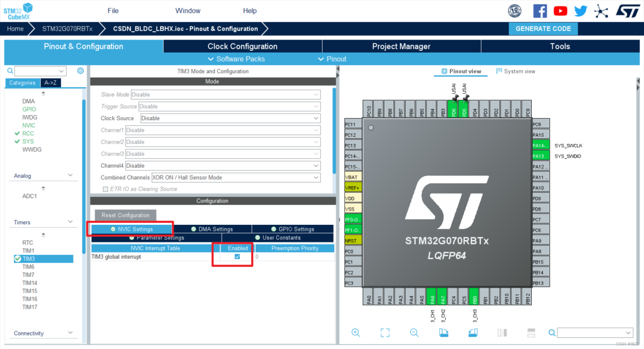Rotate the chip clockwise icon
This screenshot has height=349, width=644.
443,332
